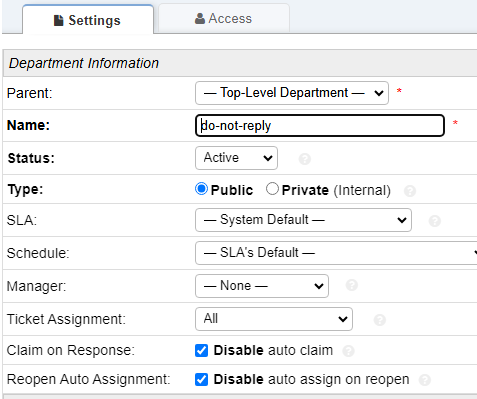Open the Ticket Assignment All dropdown
Screen dimensions: 477x399
(x=274, y=319)
